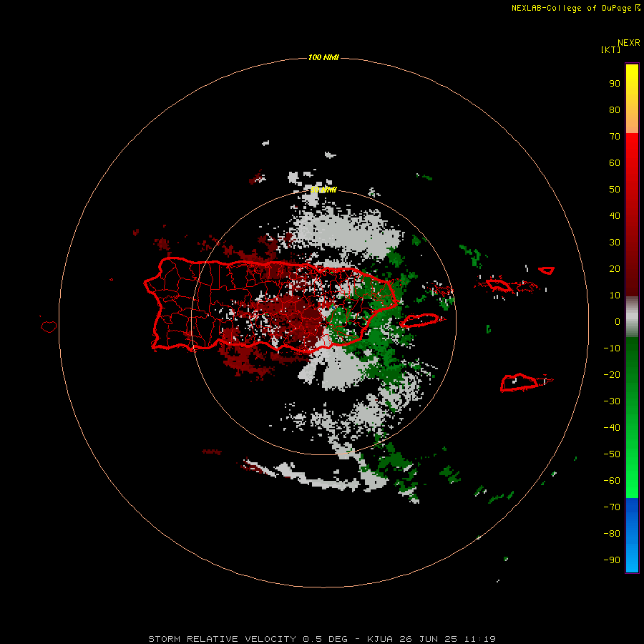Image resolution: width=644 pixels, height=644 pixels.
Task: Click the 26 JUN 25 date in the caption
Action: [x=428, y=639]
